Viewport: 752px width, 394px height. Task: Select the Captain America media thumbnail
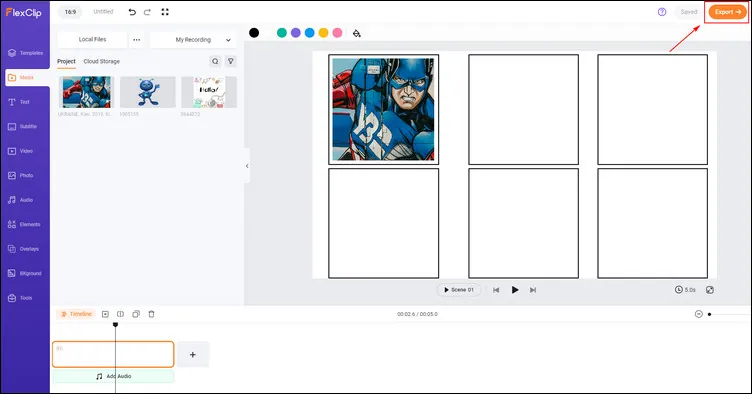click(x=86, y=92)
